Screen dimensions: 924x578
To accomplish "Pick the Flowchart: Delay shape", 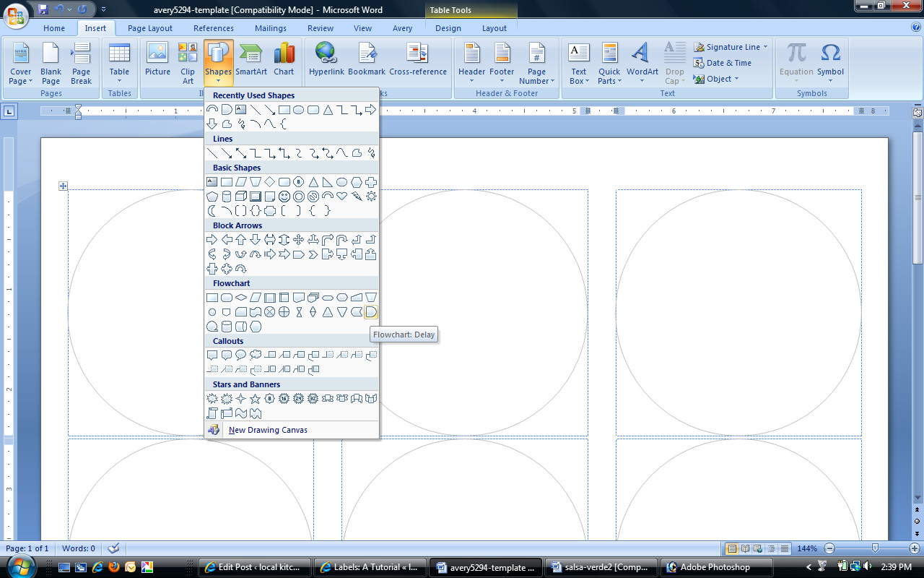I will (x=371, y=312).
